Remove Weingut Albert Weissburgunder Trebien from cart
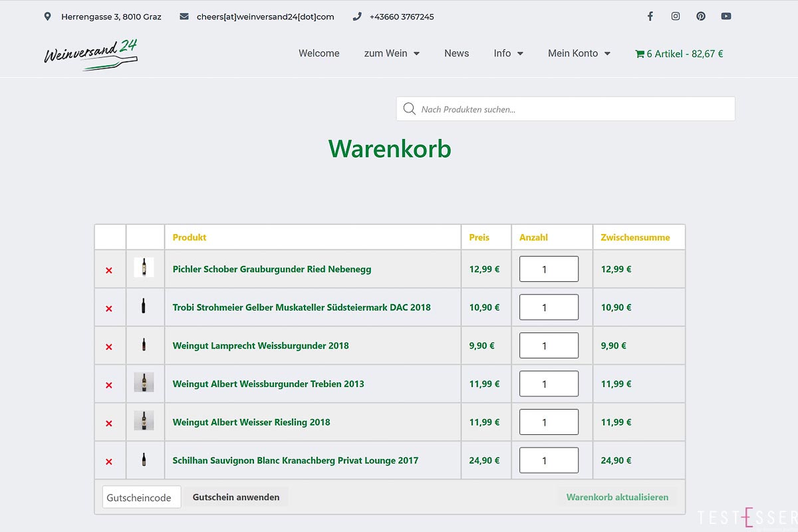This screenshot has width=798, height=532. pos(109,385)
